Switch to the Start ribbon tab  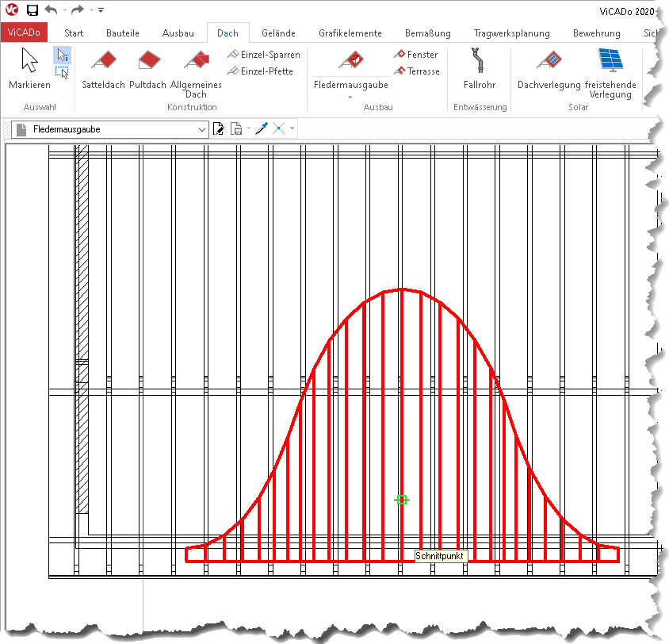tap(74, 33)
